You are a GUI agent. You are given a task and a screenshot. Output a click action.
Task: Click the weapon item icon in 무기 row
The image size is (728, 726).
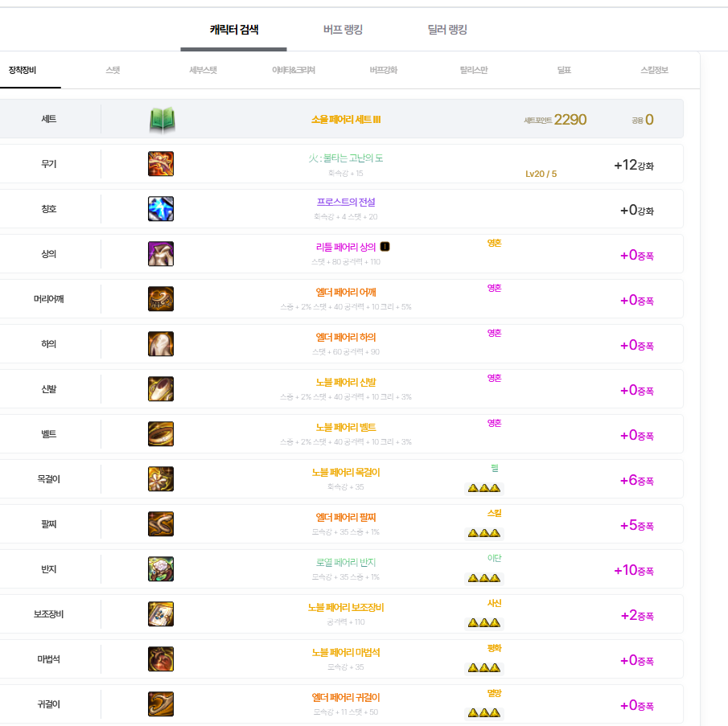tap(161, 164)
